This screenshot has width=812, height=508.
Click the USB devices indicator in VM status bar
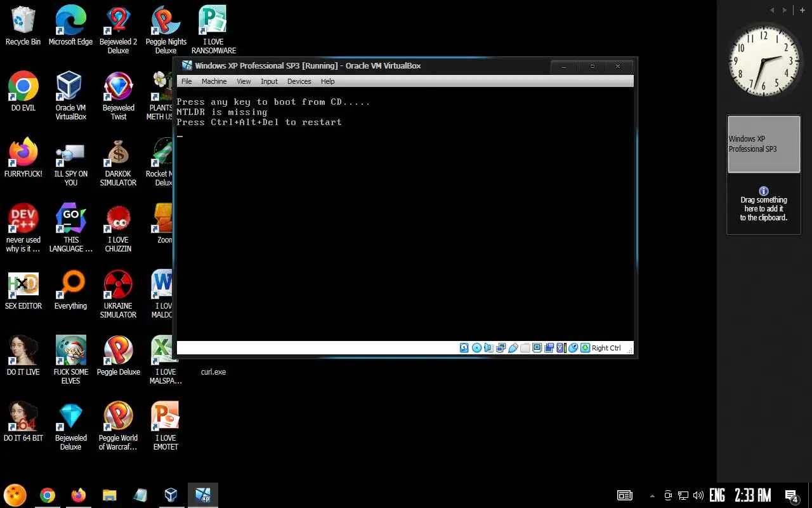(513, 348)
